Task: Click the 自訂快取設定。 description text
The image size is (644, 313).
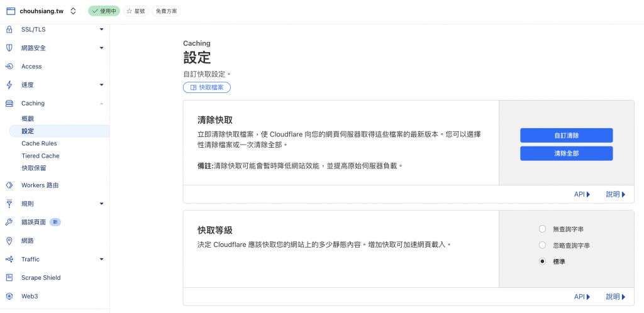Action: click(x=207, y=75)
